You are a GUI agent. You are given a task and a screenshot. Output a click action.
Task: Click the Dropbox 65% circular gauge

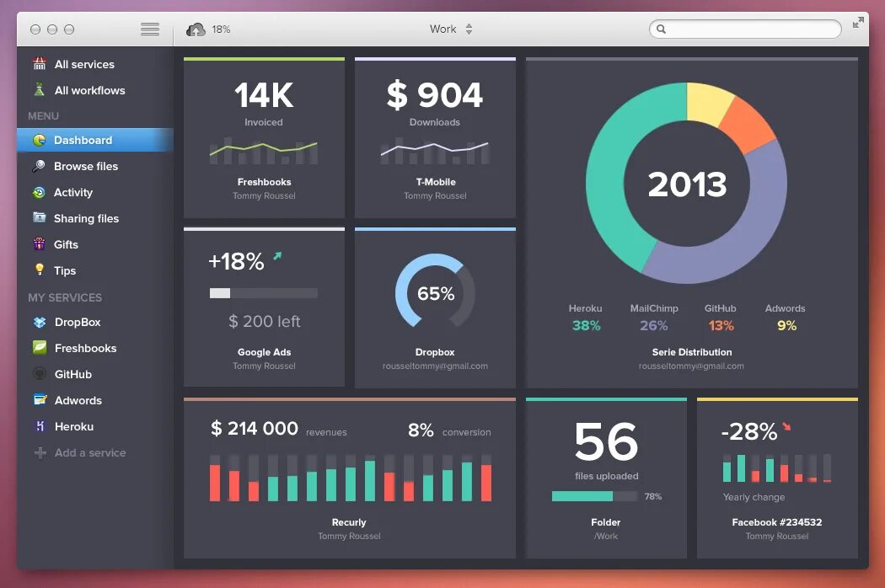point(435,292)
